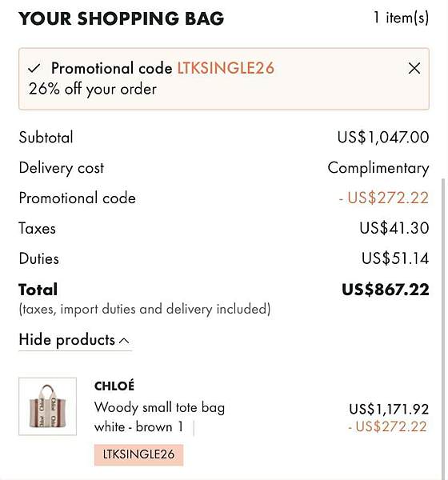Viewport: 448px width, 480px height.
Task: Open the Chloé tote bag thumbnail
Action: click(x=47, y=406)
